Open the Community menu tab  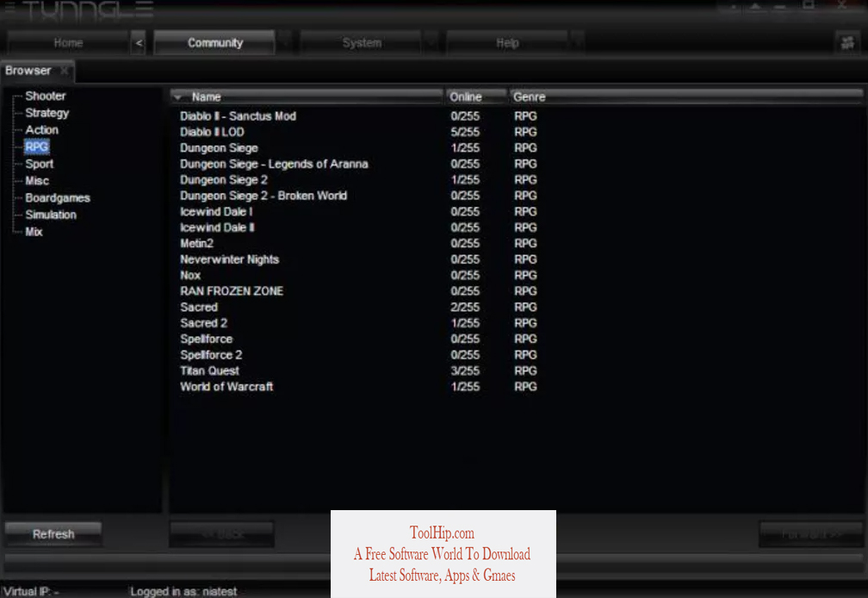pos(214,42)
